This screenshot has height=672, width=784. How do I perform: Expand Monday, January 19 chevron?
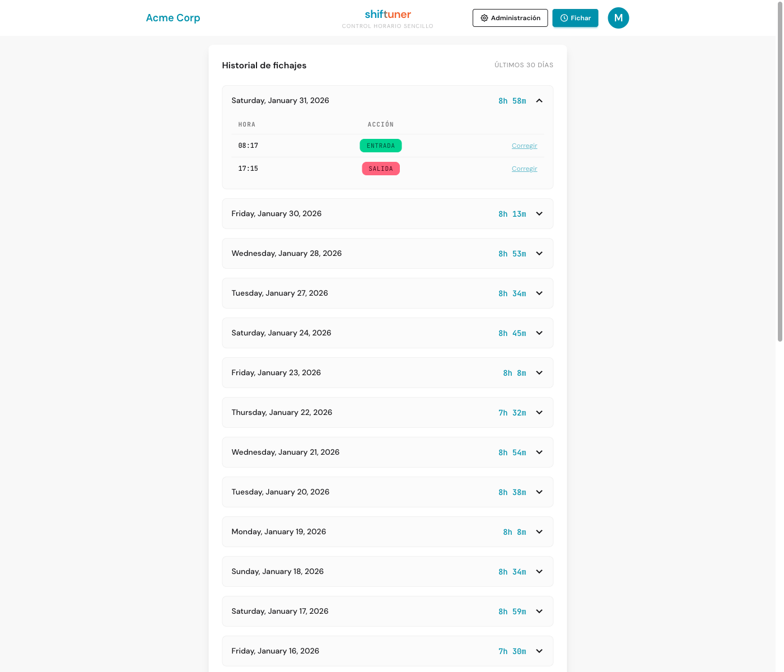pyautogui.click(x=539, y=532)
